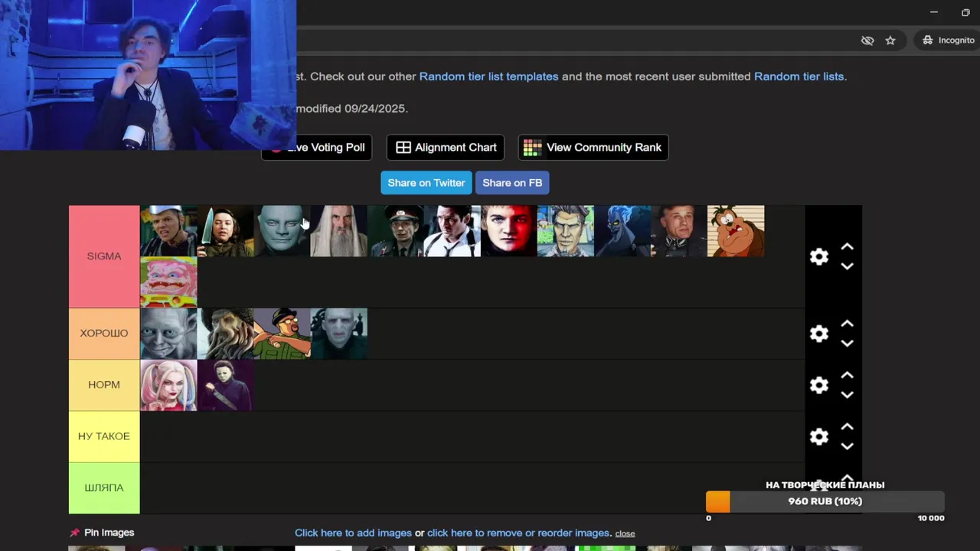Select the white-bearded wizard image in SIGMA

(338, 231)
